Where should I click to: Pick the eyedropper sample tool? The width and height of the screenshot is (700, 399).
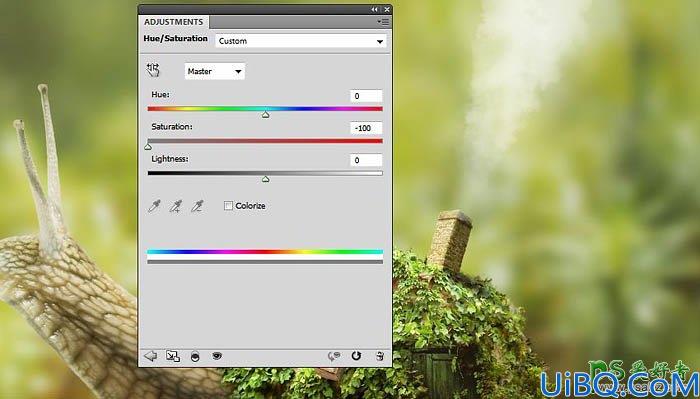point(154,206)
